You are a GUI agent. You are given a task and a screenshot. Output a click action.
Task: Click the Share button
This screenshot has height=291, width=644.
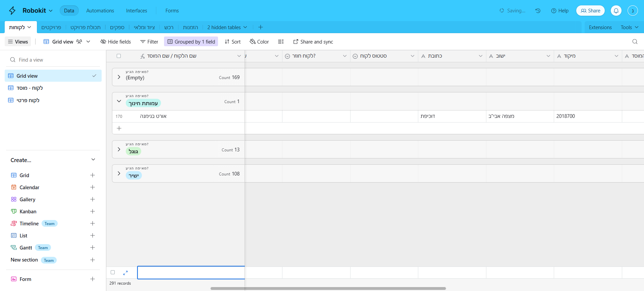pyautogui.click(x=590, y=11)
